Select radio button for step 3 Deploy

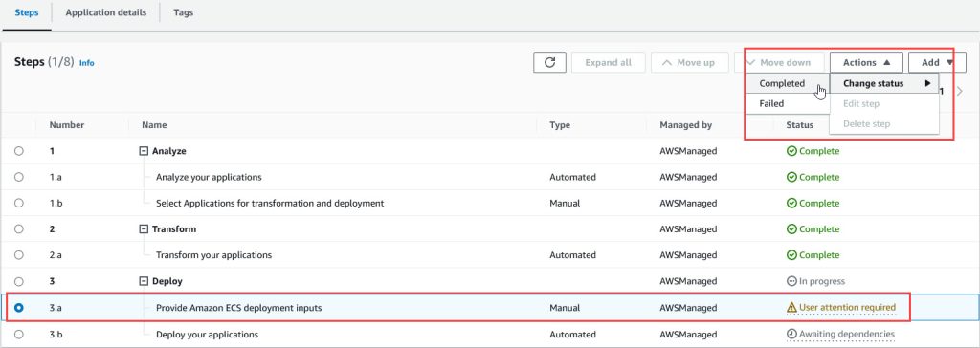pos(19,281)
